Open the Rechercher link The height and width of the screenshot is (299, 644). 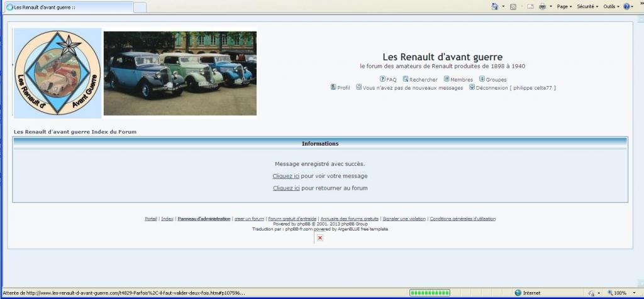point(423,80)
